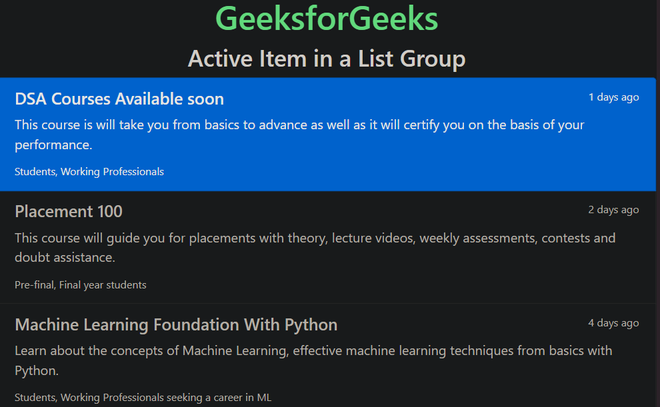The image size is (660, 407).
Task: Click the Placement 100 description paragraph
Action: click(315, 238)
